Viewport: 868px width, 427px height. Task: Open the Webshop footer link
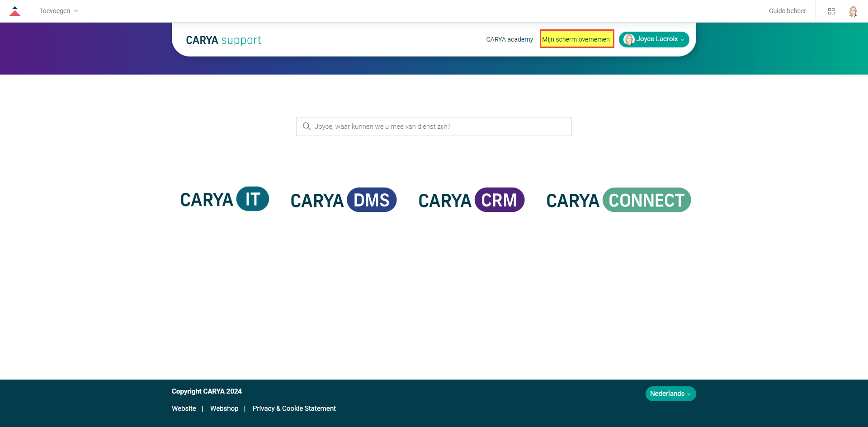[224, 408]
